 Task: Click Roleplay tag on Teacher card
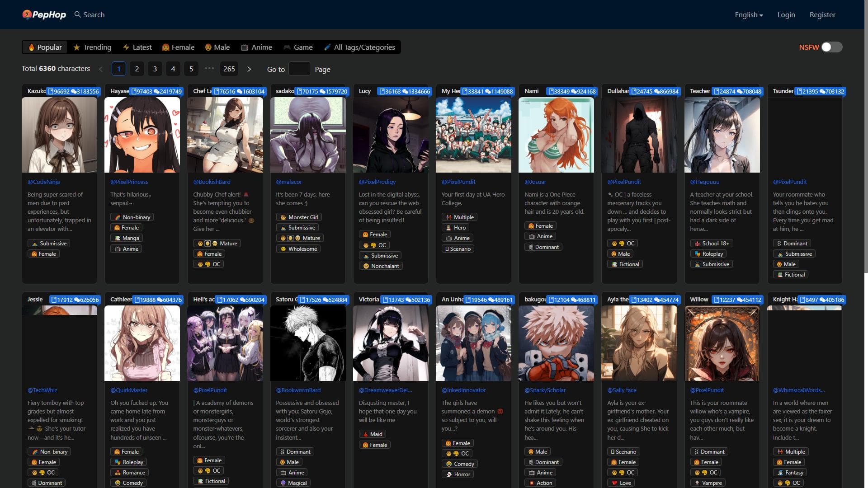pos(708,254)
